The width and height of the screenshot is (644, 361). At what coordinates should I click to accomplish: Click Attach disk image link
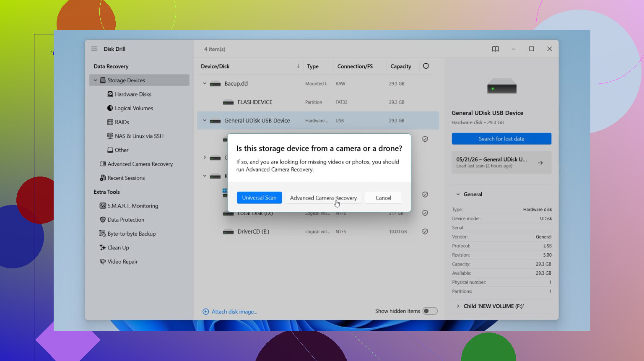coord(234,312)
